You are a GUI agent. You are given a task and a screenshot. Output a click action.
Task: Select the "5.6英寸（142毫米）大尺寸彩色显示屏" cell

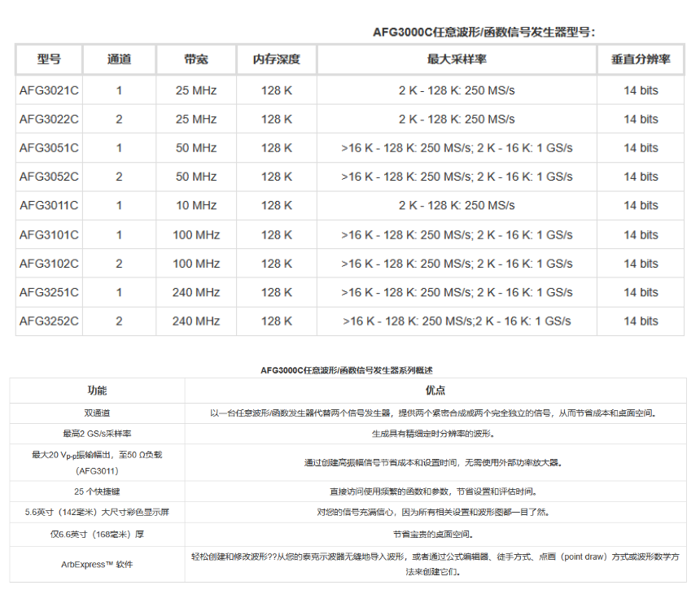coord(97,513)
